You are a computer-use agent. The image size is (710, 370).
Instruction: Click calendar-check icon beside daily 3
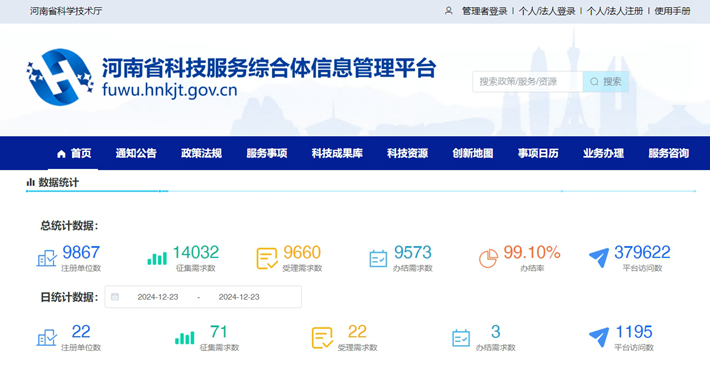(461, 338)
